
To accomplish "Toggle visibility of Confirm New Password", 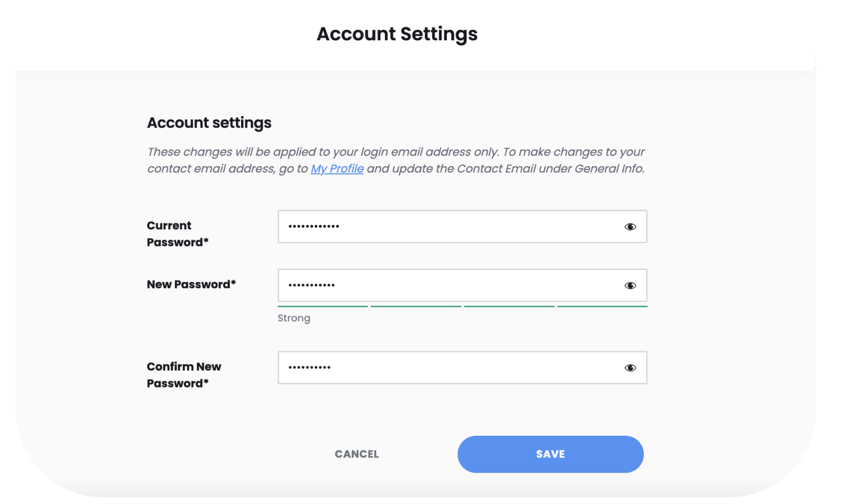I will [x=630, y=368].
